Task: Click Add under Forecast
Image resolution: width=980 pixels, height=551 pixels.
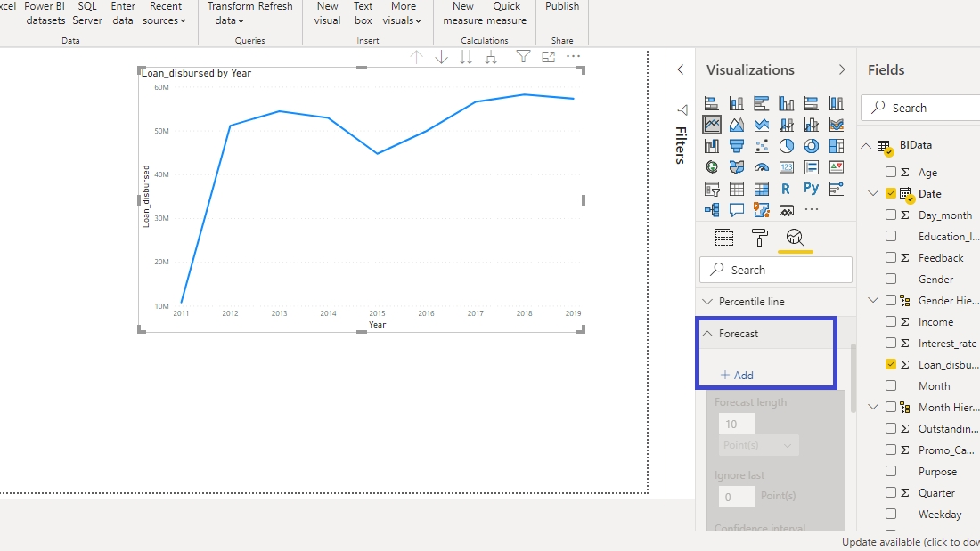Action: [737, 376]
